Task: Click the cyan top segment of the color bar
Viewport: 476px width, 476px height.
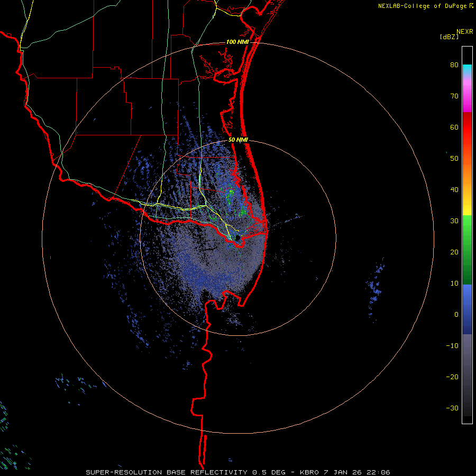Action: point(467,69)
